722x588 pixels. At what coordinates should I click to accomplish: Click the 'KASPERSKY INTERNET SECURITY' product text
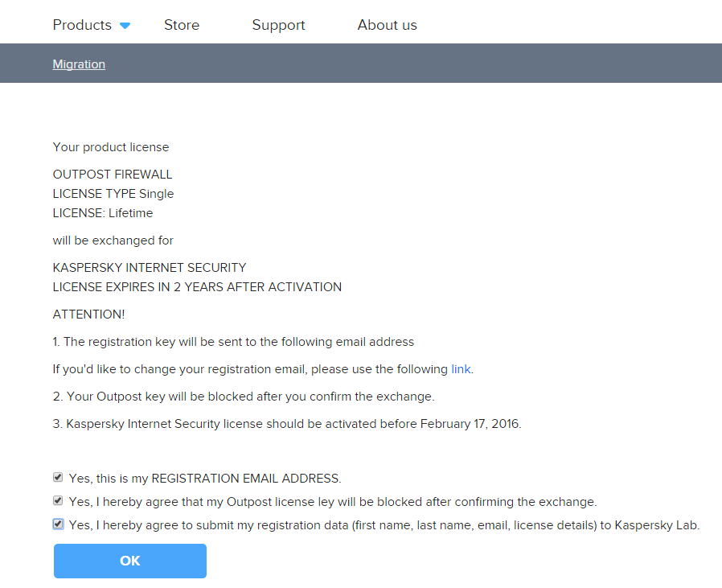(x=150, y=268)
